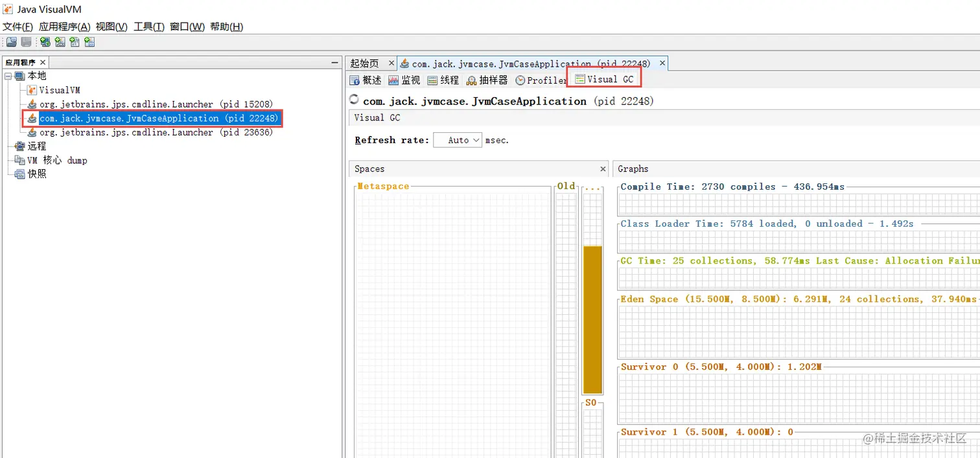Select com.jack.jvmcase.JvmCaseApplication (pid 22248) label
The image size is (980, 458).
[x=159, y=119]
